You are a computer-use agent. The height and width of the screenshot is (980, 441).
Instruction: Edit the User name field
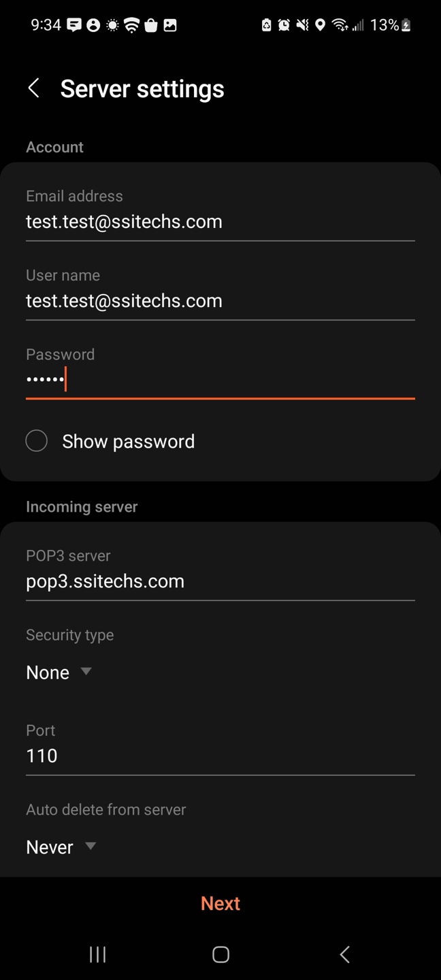pos(220,301)
